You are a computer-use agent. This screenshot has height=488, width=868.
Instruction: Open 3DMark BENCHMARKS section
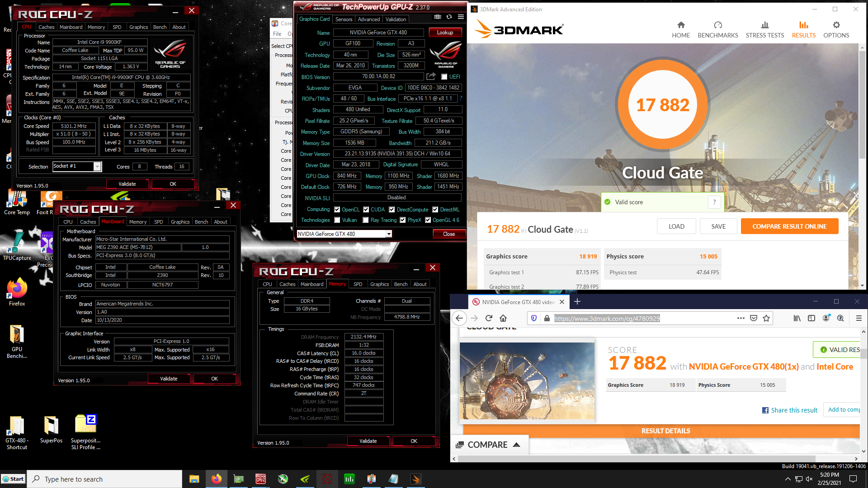click(x=718, y=30)
